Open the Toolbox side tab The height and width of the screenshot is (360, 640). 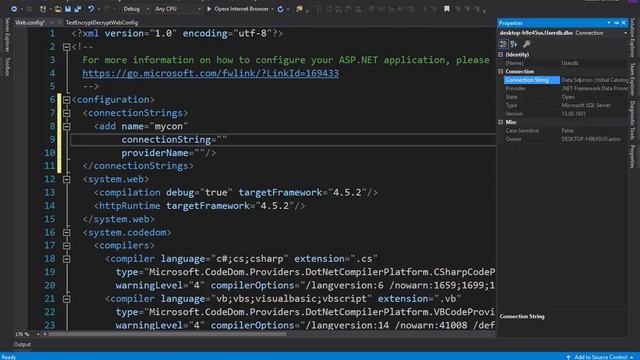click(7, 66)
